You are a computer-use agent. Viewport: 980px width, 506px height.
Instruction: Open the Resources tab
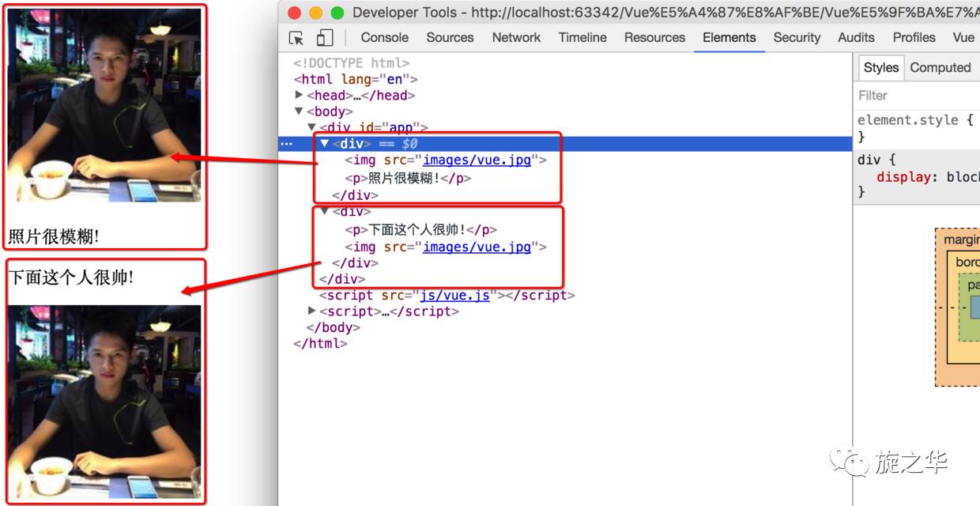pos(654,37)
